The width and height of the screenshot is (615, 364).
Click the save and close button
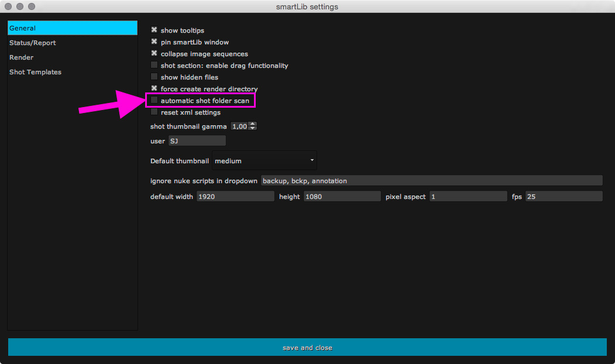[307, 348]
